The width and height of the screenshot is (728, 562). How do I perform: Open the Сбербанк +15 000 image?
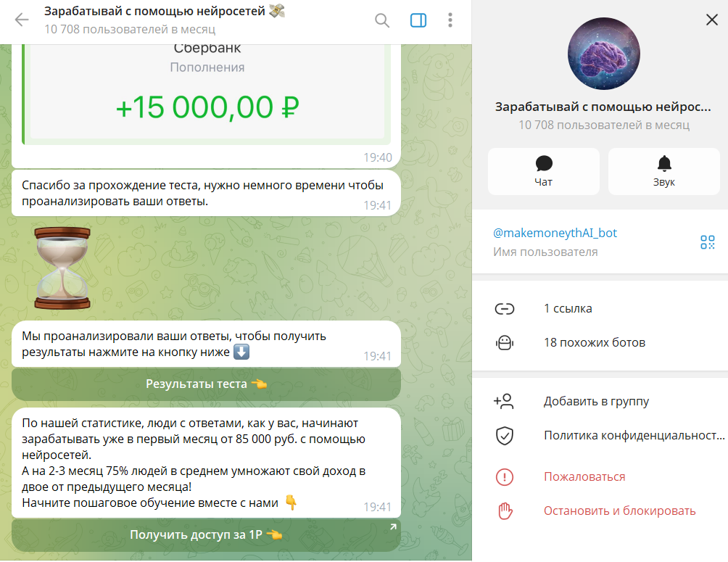coord(206,94)
